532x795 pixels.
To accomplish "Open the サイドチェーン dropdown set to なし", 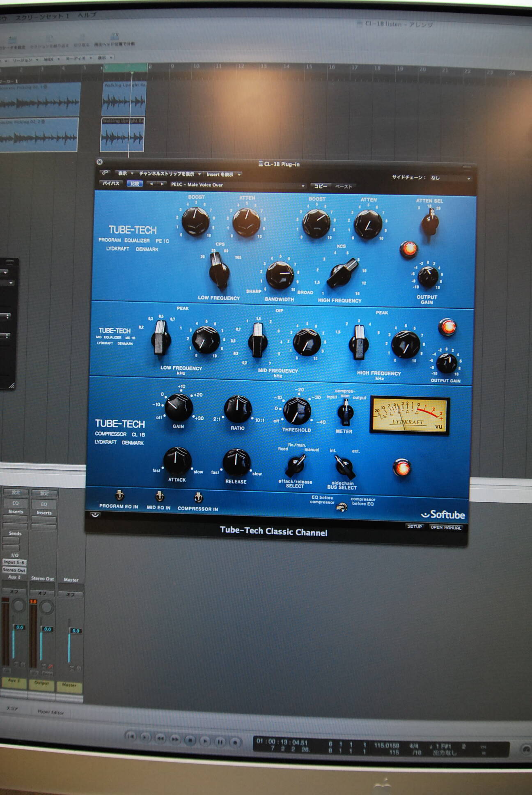I will tap(450, 178).
